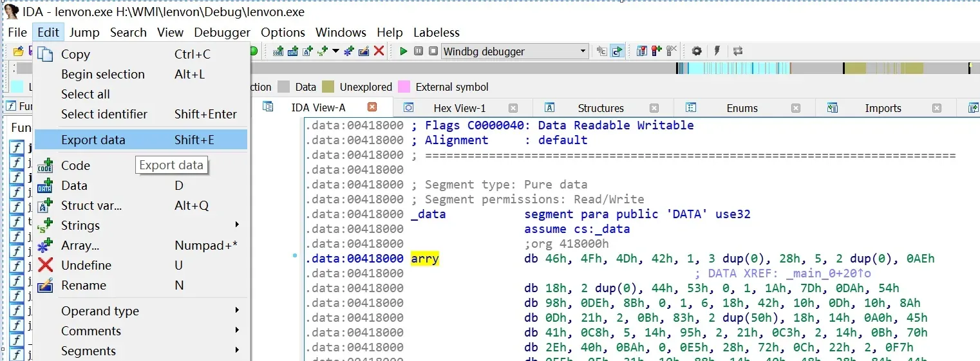This screenshot has width=980, height=361.
Task: Start the debugger with green play button
Action: tap(404, 51)
